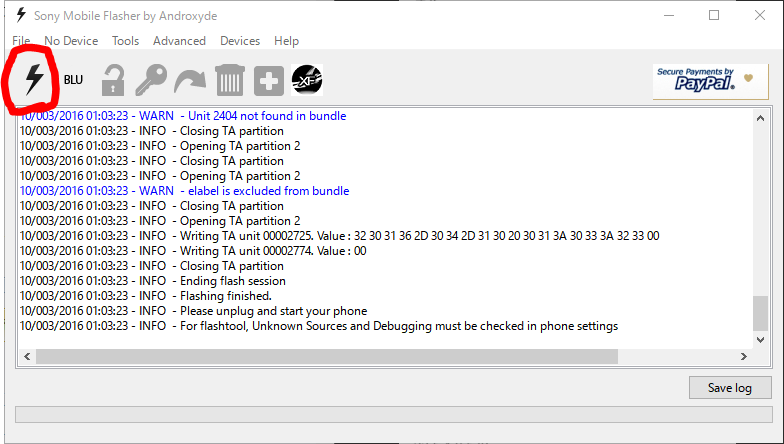The height and width of the screenshot is (444, 784).
Task: Open the XperiFirm round icon
Action: 307,80
